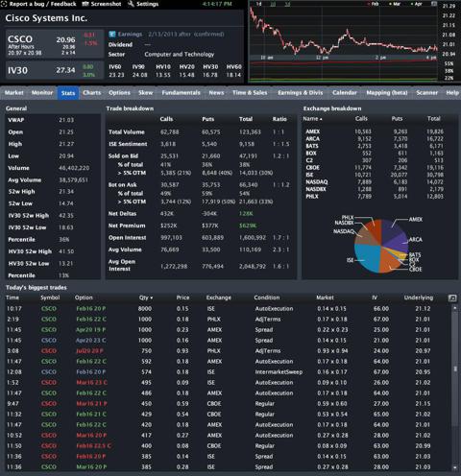Select the 'Feb16 20 P' 8000-qty trade row
This screenshot has width=461, height=476.
point(228,309)
